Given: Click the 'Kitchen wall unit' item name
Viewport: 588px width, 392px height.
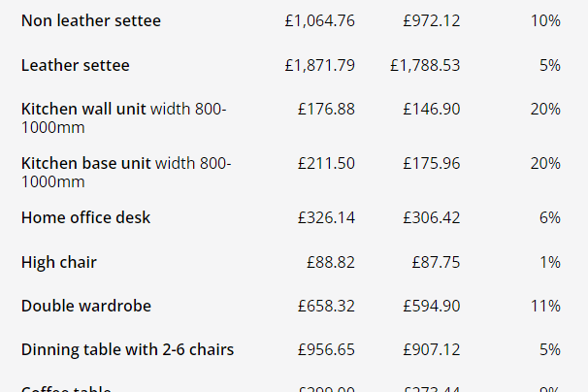Looking at the screenshot, I should pyautogui.click(x=83, y=109).
